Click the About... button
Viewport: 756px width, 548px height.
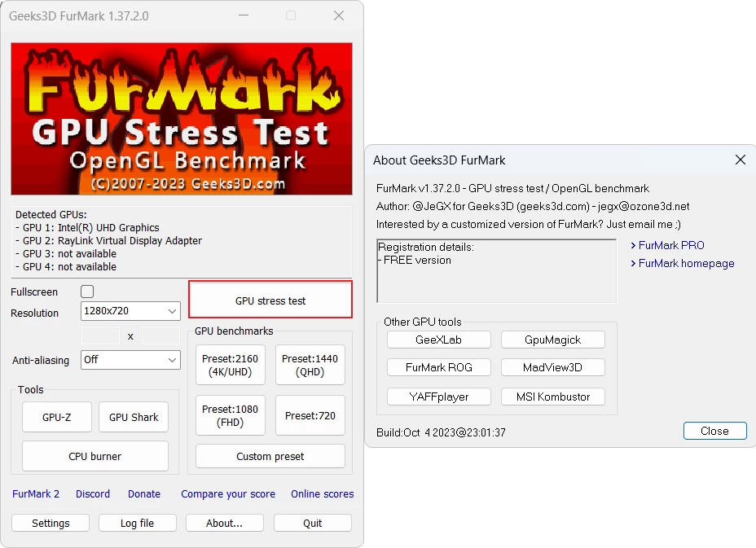click(225, 523)
